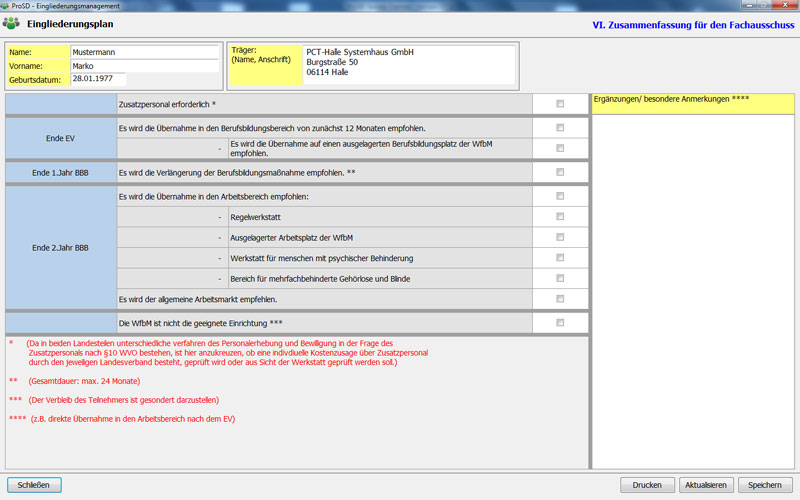Check Ausgelagerter Arbeitsplatz der WfbM

click(560, 237)
